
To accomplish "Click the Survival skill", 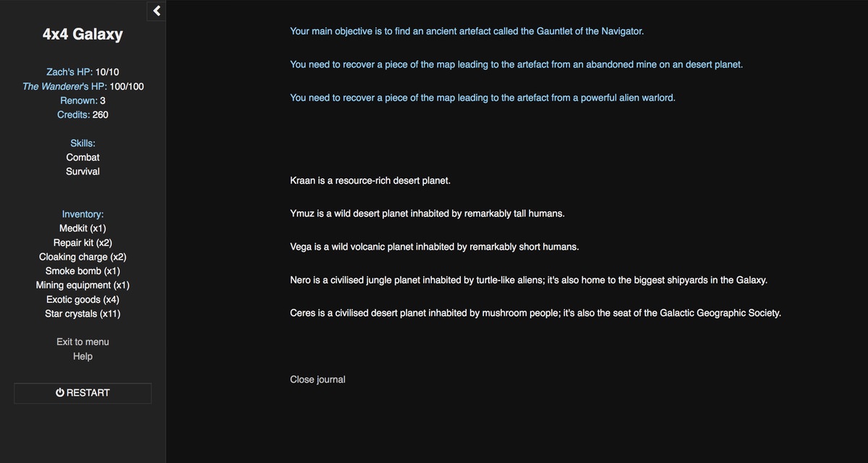I will tap(82, 171).
